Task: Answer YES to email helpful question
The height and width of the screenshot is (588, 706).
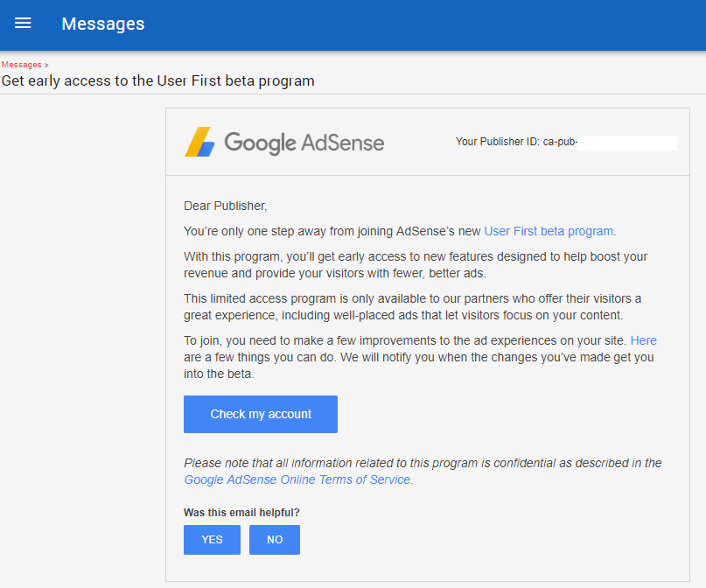Action: tap(212, 540)
